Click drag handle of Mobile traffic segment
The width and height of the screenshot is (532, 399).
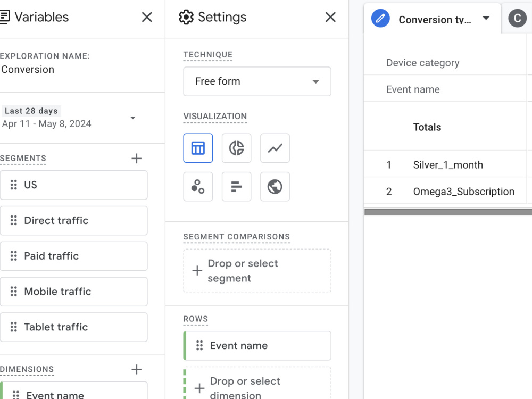click(14, 292)
